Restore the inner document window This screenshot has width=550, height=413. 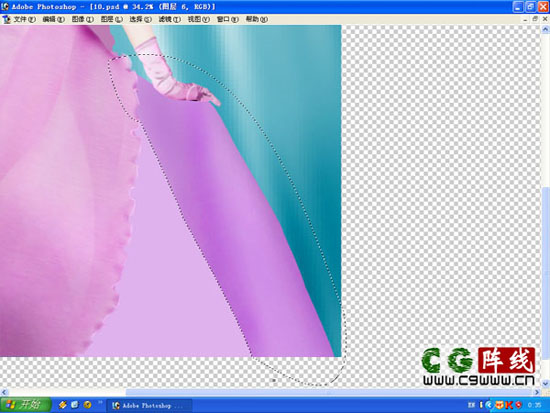[535, 19]
